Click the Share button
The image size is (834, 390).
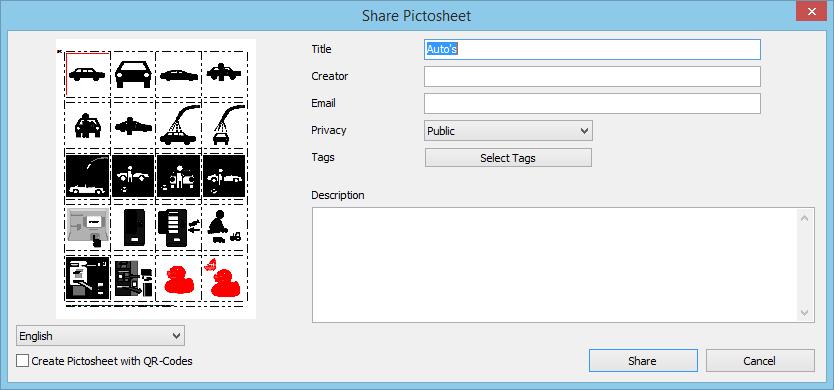click(643, 361)
